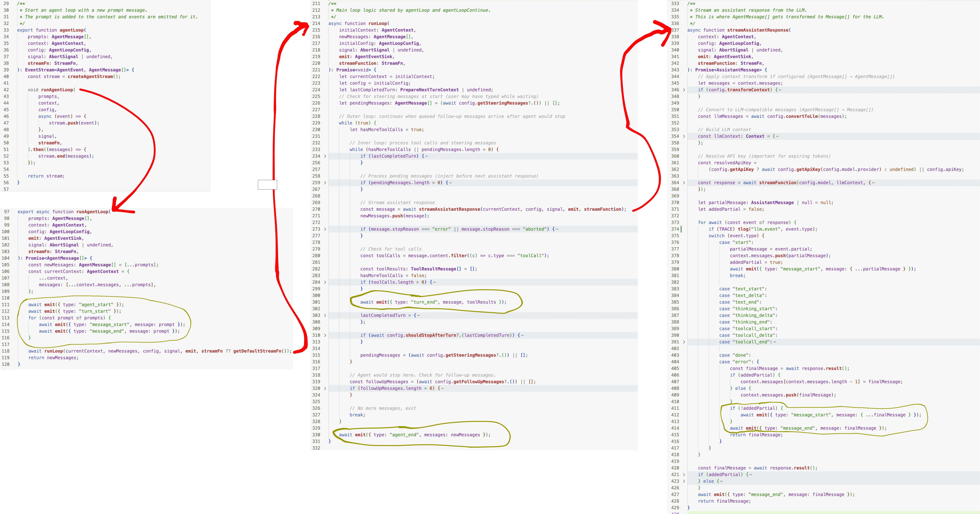Click the tlog call on line 374
980x514 pixels.
[x=777, y=229]
